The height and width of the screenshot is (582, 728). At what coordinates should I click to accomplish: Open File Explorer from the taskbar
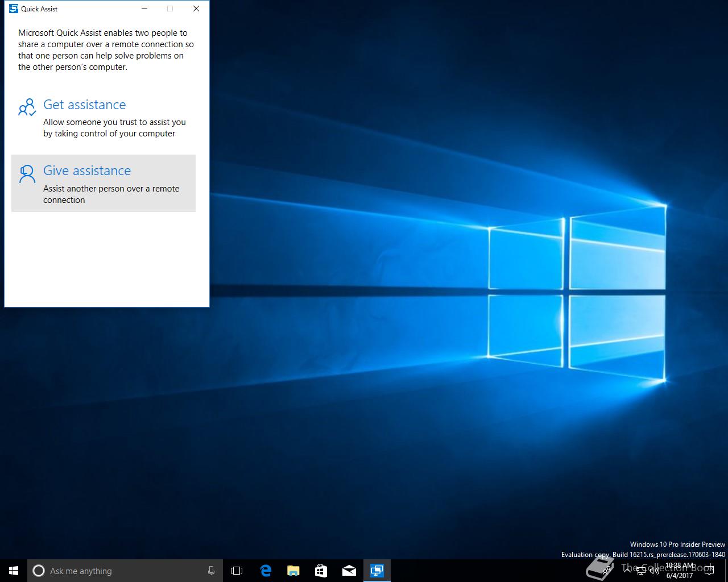point(293,571)
